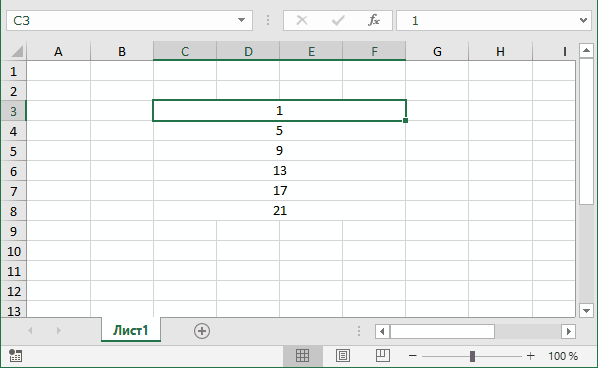
Task: Click the Select All corner triangle
Action: tap(14, 51)
